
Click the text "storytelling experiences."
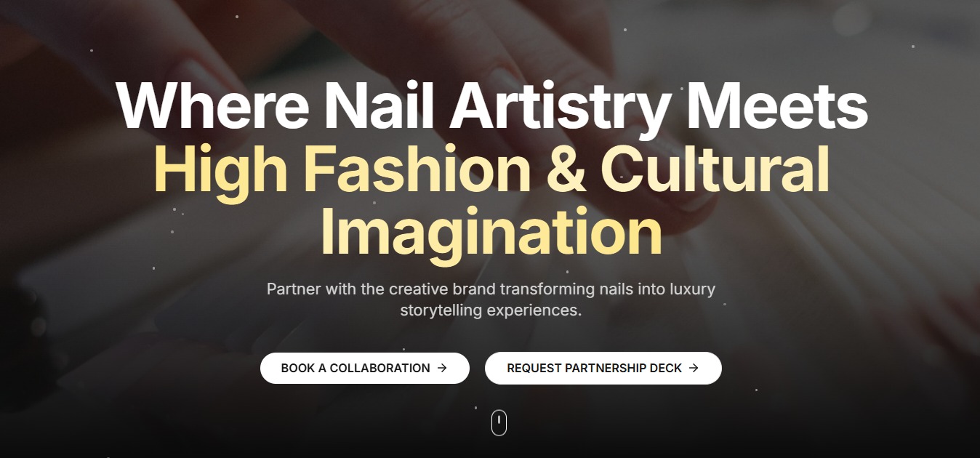[x=491, y=310]
